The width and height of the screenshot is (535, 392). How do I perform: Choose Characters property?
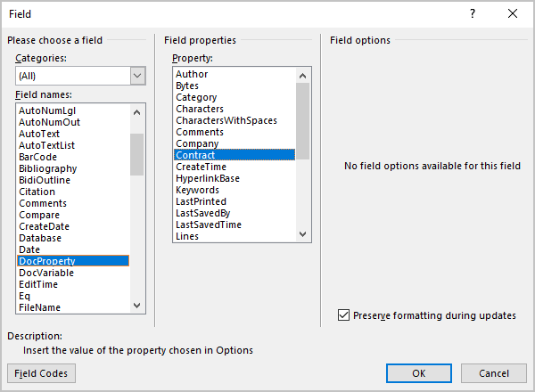point(235,109)
